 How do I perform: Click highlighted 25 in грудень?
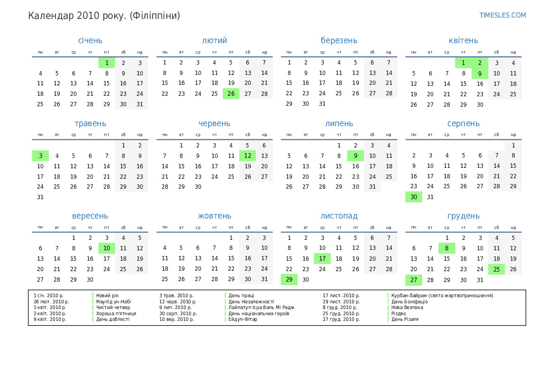click(496, 269)
